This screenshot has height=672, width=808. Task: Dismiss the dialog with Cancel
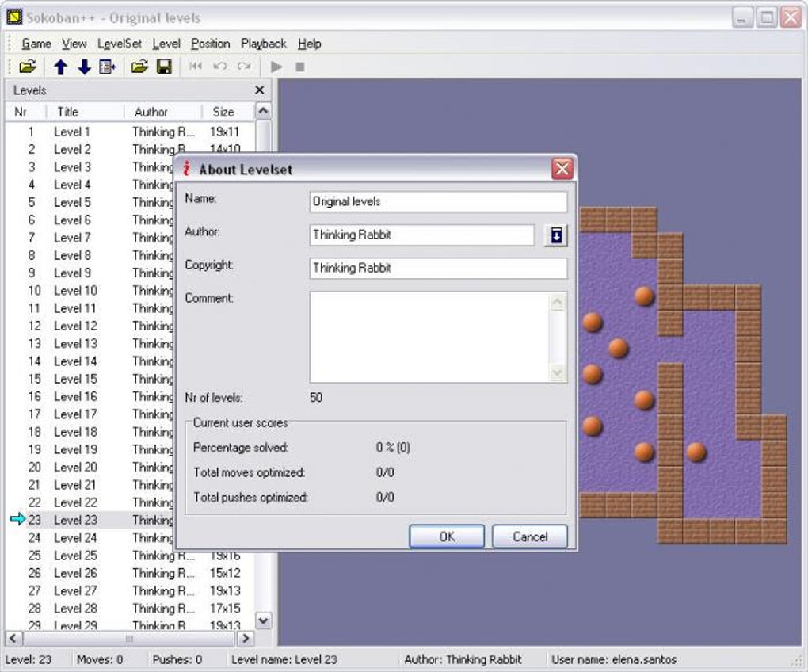tap(530, 536)
